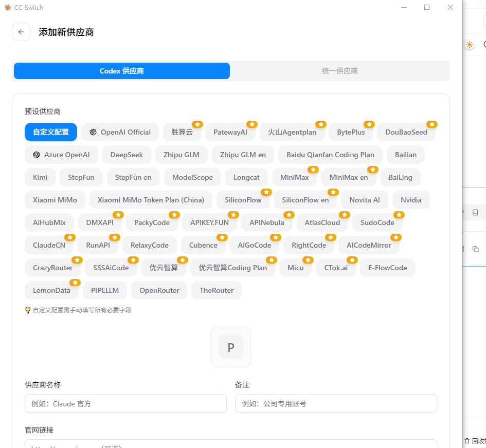This screenshot has height=448, width=486.
Task: Select the 胜算云 preset
Action: click(182, 132)
